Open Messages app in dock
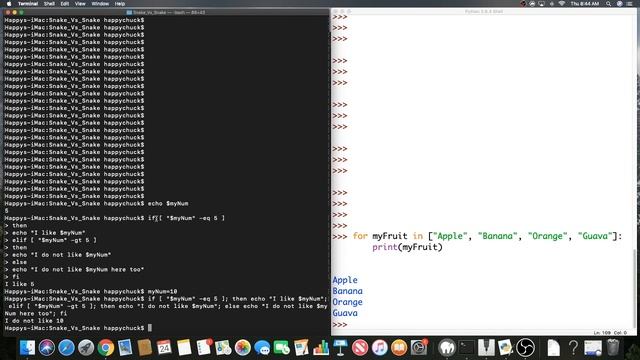The image size is (640, 360). pos(262,348)
